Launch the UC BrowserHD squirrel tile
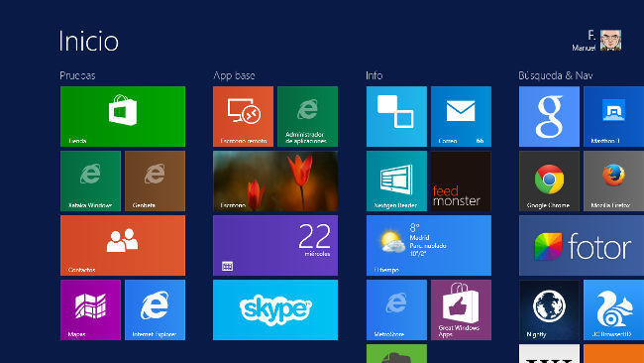This screenshot has height=363, width=644. 613,310
